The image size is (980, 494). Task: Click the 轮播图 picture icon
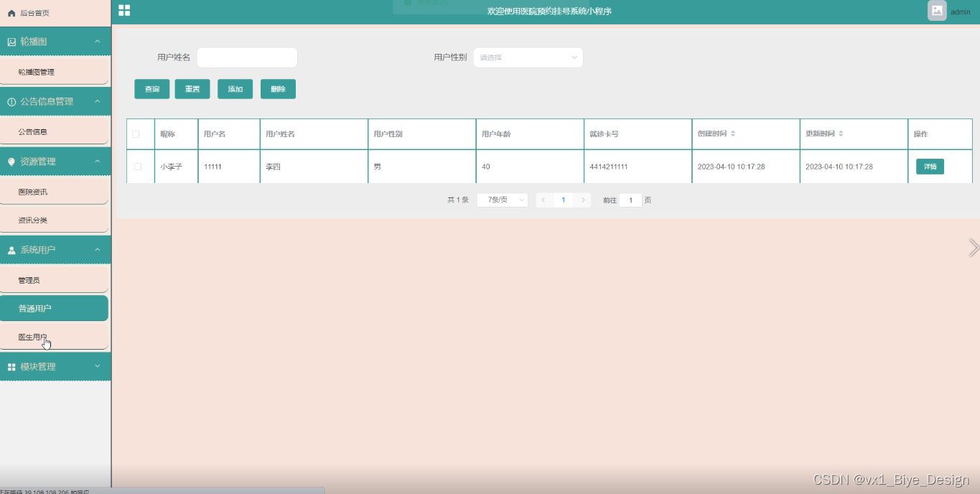click(x=11, y=42)
